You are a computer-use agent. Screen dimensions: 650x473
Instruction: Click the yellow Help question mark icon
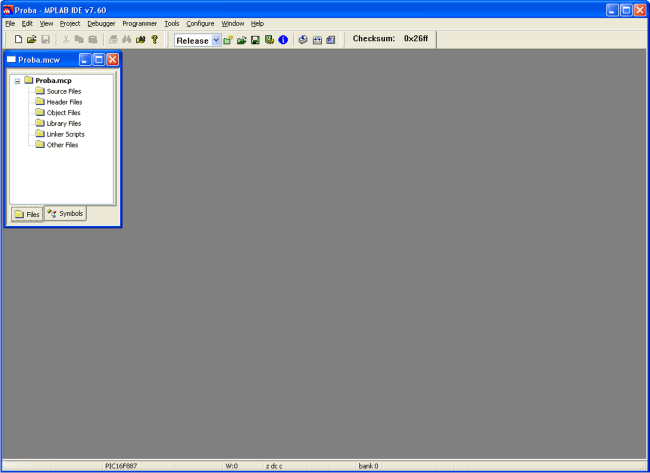[155, 39]
